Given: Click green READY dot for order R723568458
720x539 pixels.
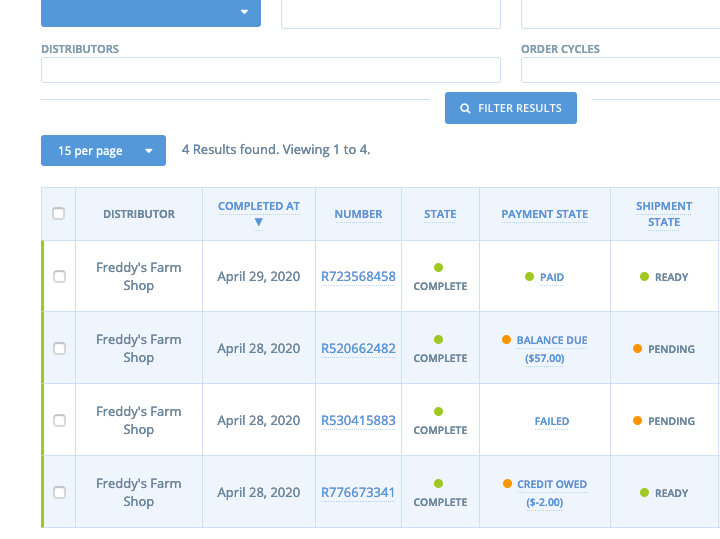Looking at the screenshot, I should [x=644, y=276].
